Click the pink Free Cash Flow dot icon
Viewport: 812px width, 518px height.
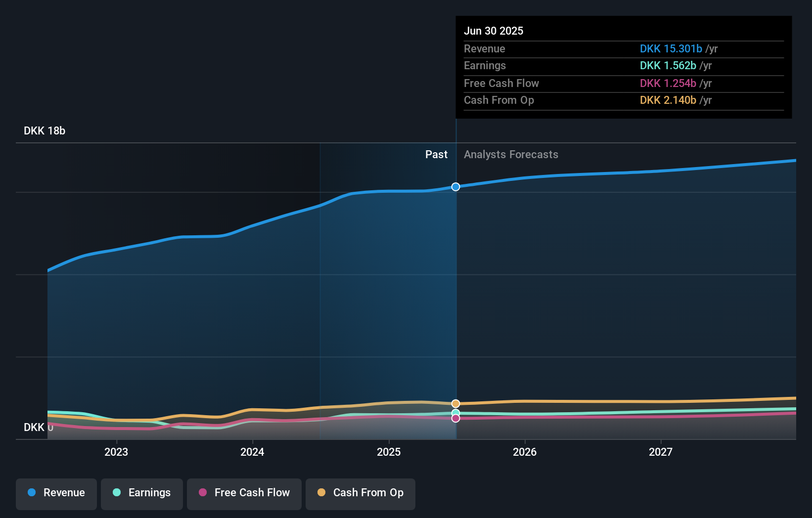(202, 492)
